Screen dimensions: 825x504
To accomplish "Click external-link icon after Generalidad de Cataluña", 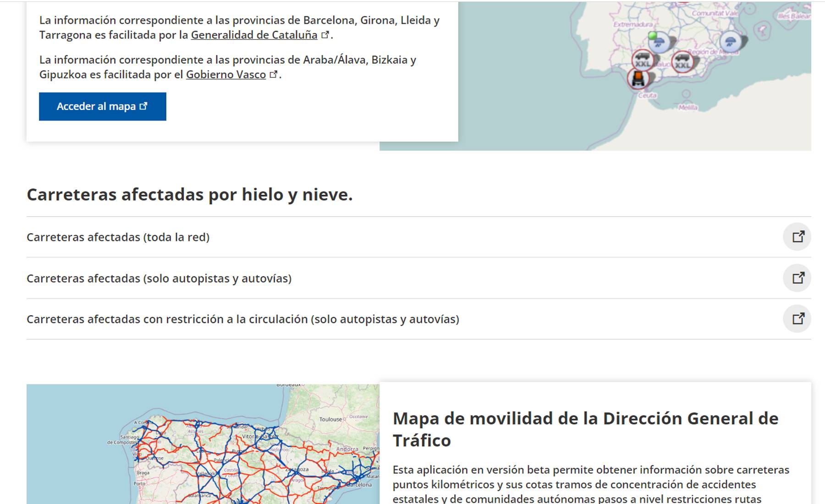I will [x=325, y=35].
